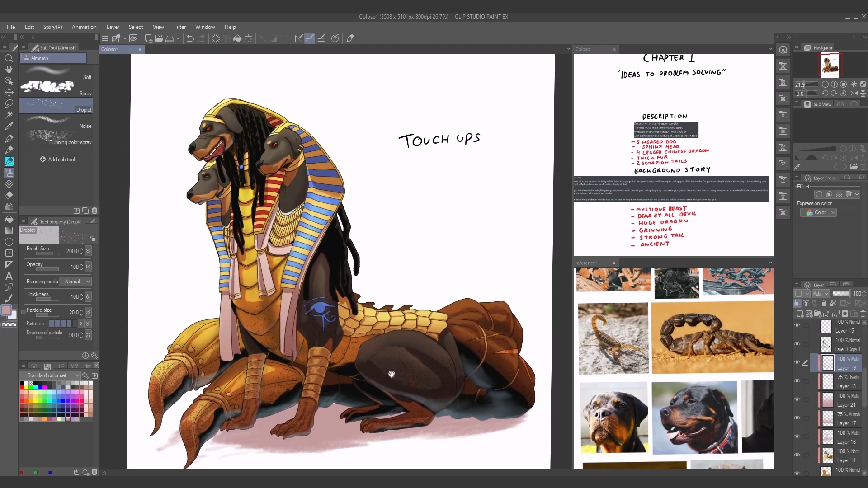This screenshot has height=488, width=868.
Task: Select the Eraser tool
Action: tap(9, 195)
